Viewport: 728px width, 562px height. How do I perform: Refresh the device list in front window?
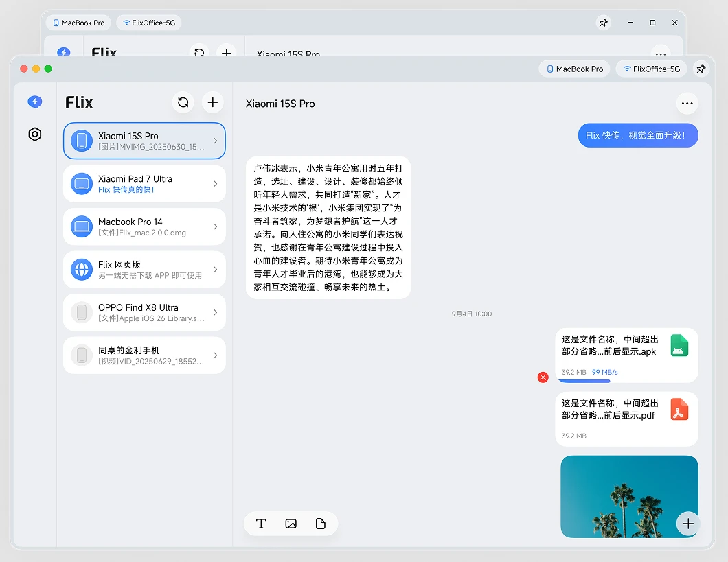coord(183,102)
